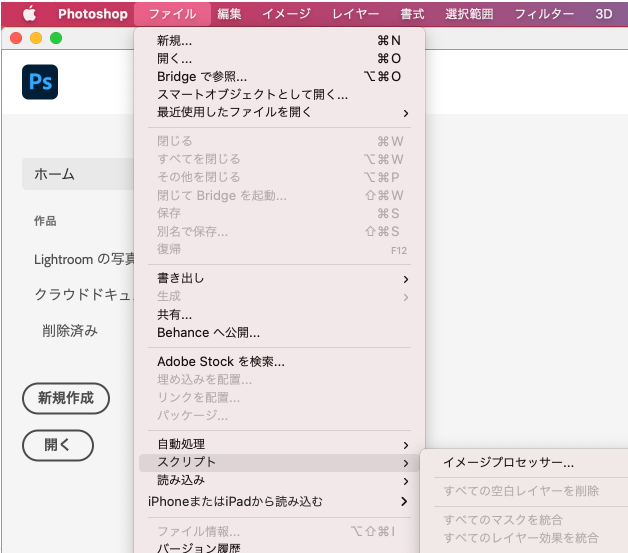Click the yellow minimize window button
The height and width of the screenshot is (553, 628).
pos(36,38)
